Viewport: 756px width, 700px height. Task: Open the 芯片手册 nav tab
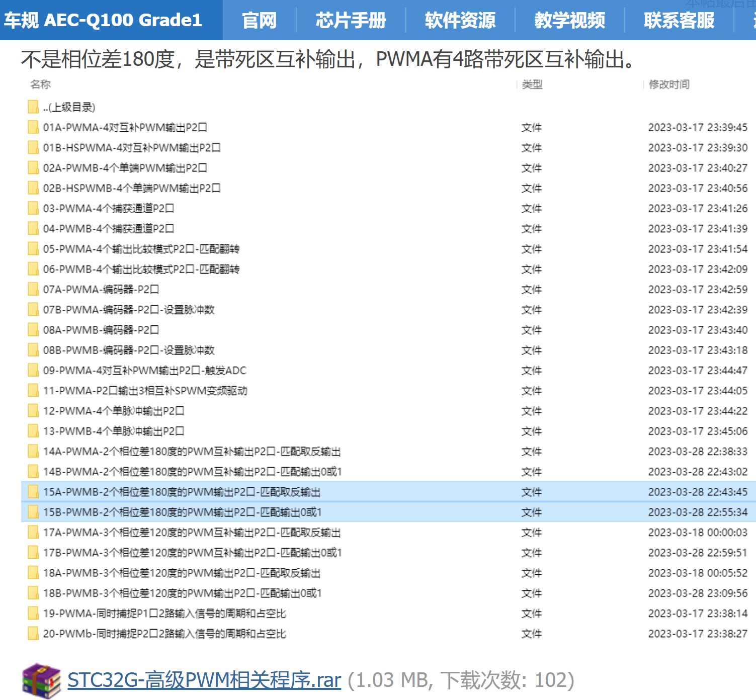tap(351, 20)
